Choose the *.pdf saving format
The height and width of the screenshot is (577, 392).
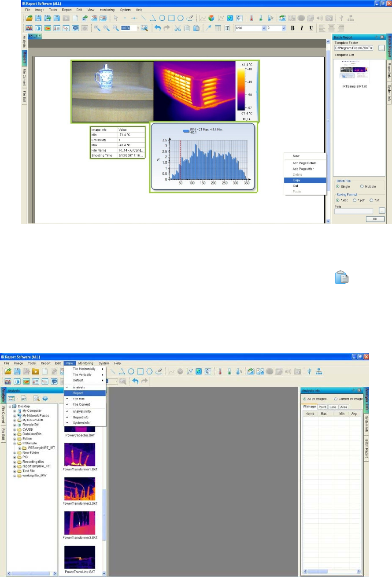(354, 200)
